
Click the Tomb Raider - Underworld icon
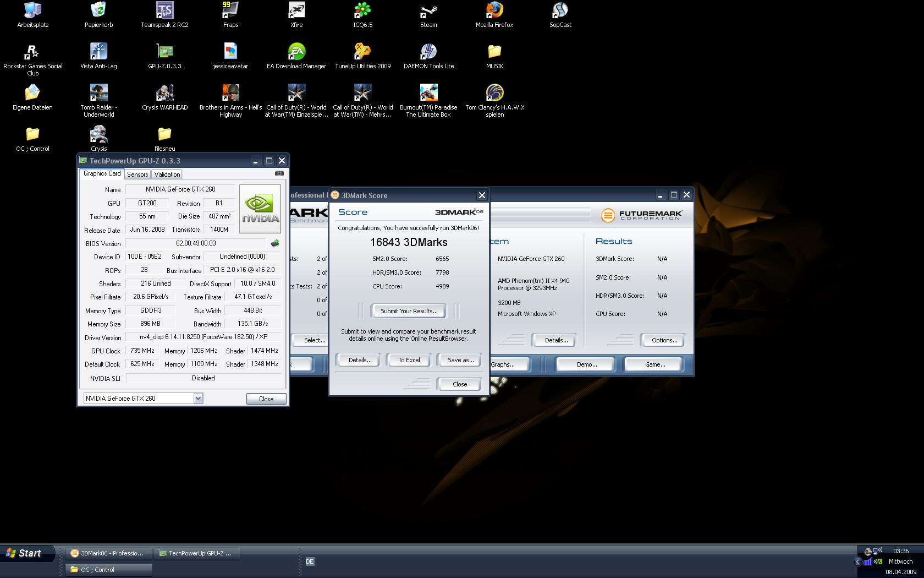tap(98, 101)
